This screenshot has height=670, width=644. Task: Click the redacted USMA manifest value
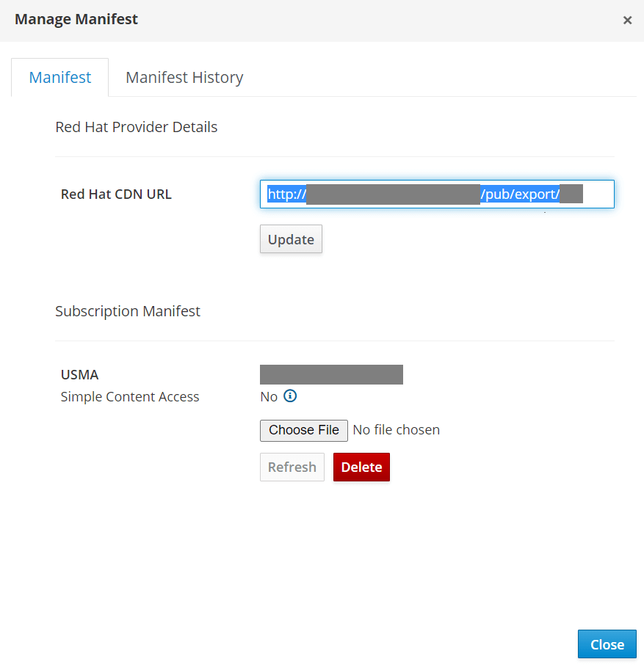[331, 374]
